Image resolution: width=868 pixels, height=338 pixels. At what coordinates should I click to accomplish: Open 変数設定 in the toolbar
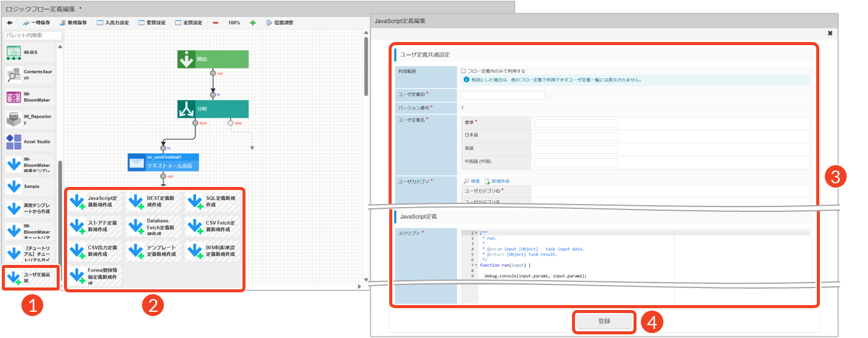coord(152,23)
